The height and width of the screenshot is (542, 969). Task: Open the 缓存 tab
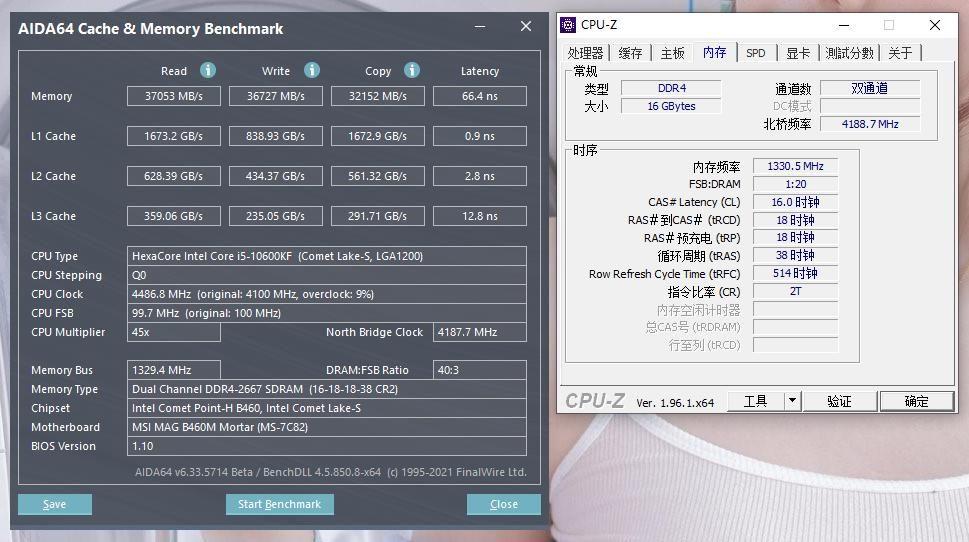(x=631, y=53)
